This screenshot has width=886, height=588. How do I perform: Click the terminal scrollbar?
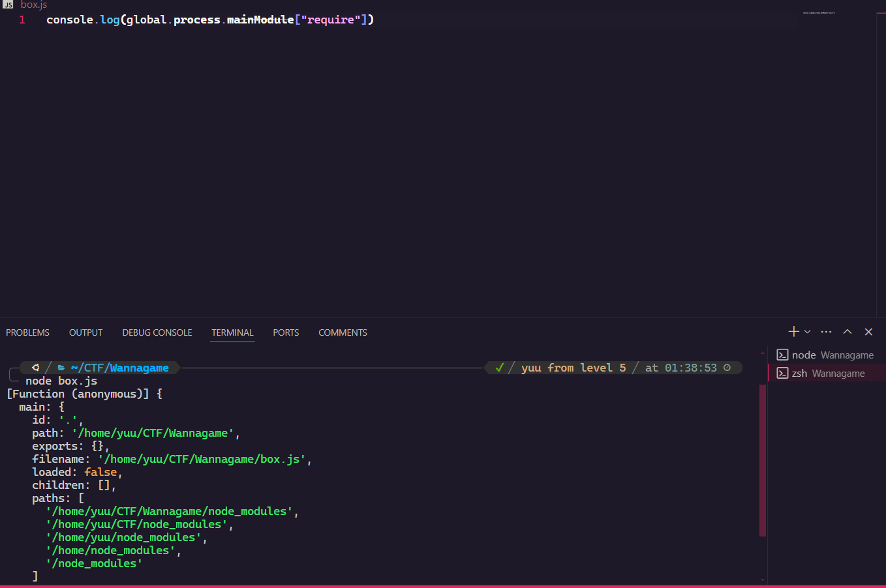763,460
